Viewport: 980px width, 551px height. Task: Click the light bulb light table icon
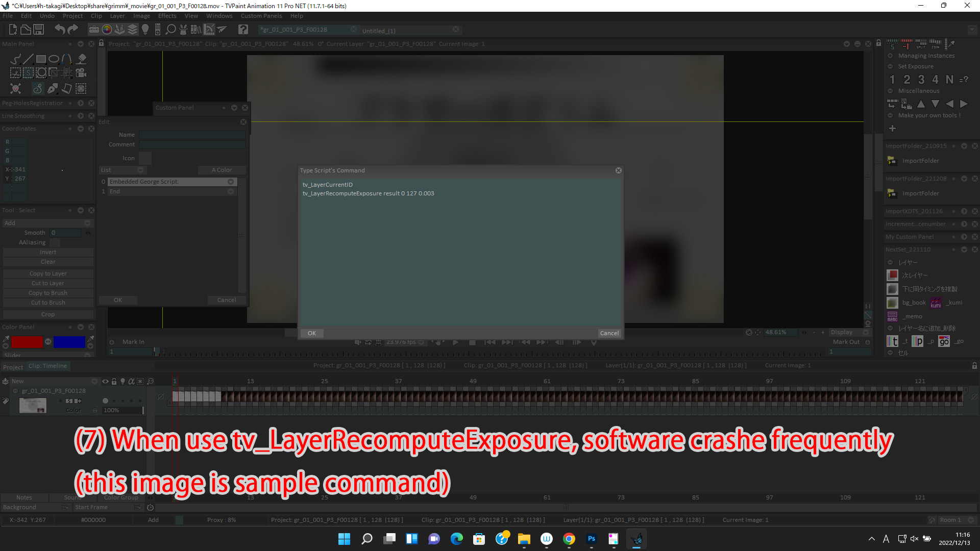pyautogui.click(x=145, y=30)
